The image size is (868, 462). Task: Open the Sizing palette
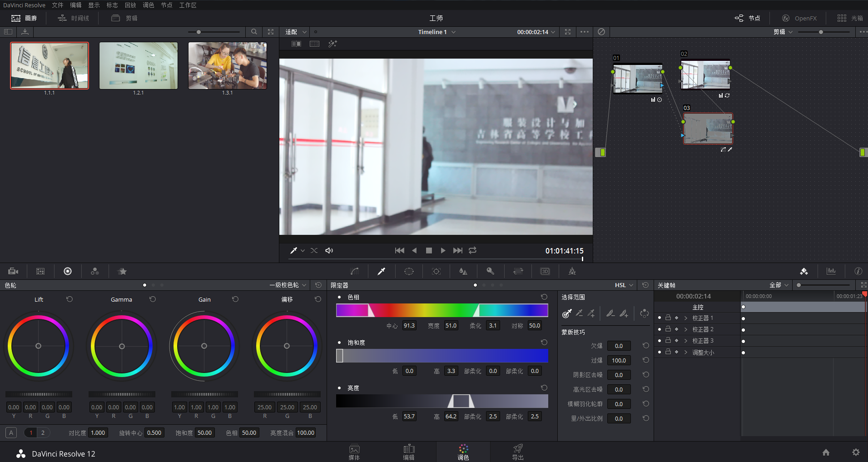coord(518,271)
